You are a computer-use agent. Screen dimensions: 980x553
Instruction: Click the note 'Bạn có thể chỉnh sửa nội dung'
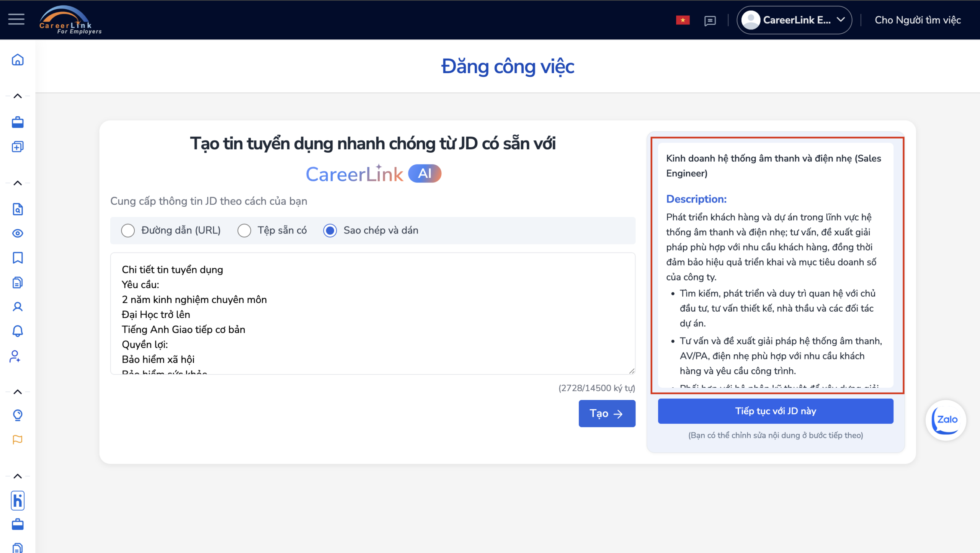pos(775,435)
